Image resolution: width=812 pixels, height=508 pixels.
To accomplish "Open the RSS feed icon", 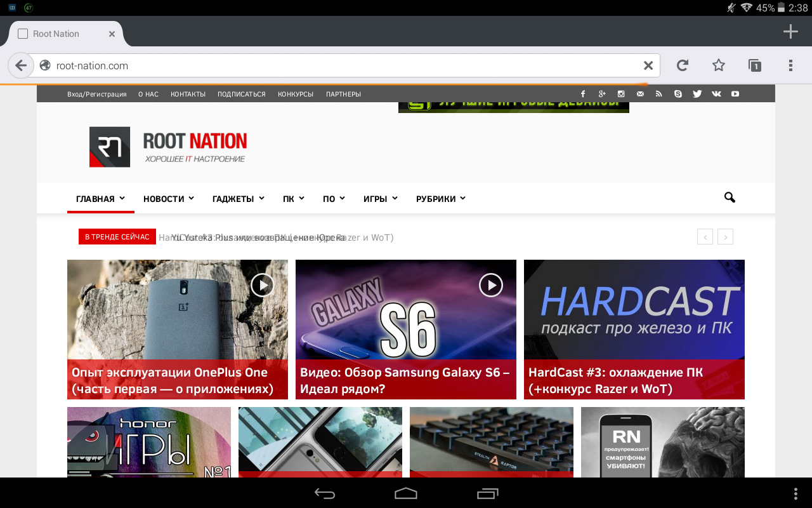I will [659, 94].
